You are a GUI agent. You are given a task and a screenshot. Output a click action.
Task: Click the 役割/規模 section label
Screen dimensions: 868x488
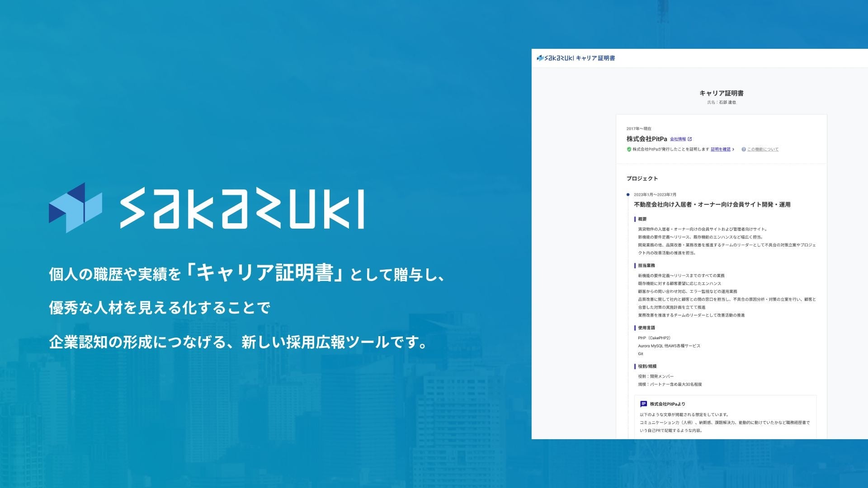pyautogui.click(x=647, y=366)
